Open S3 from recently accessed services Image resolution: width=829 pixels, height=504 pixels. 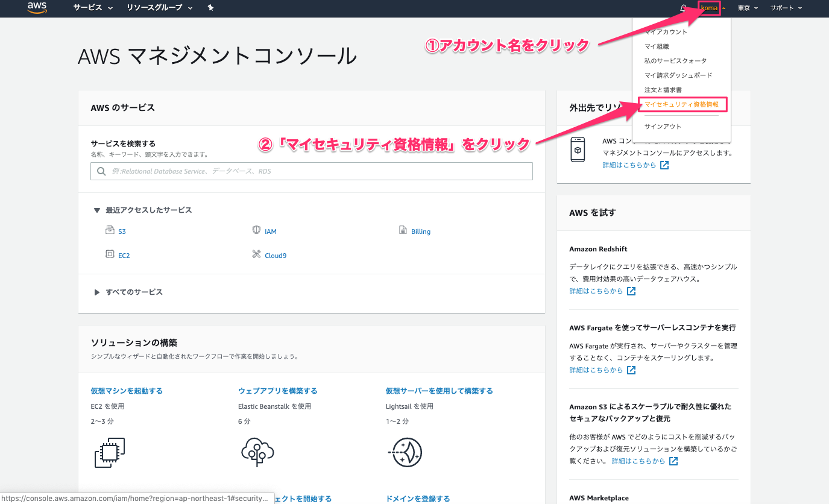click(x=122, y=232)
